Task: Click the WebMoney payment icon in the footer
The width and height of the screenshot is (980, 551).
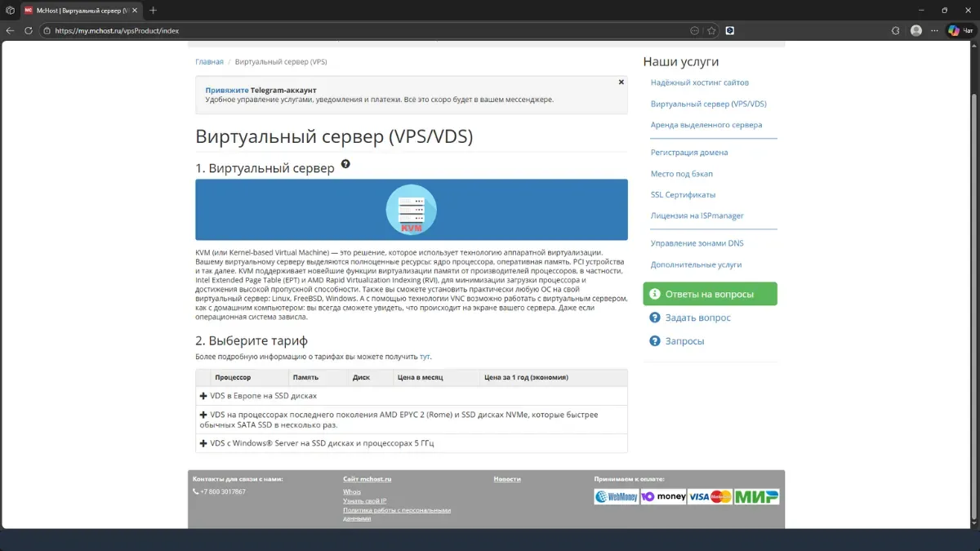Action: click(x=615, y=495)
